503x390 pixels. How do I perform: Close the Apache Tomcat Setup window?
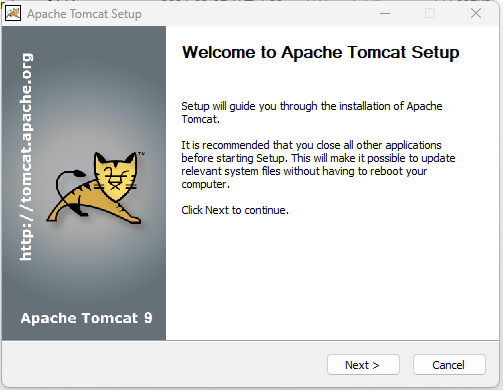476,13
